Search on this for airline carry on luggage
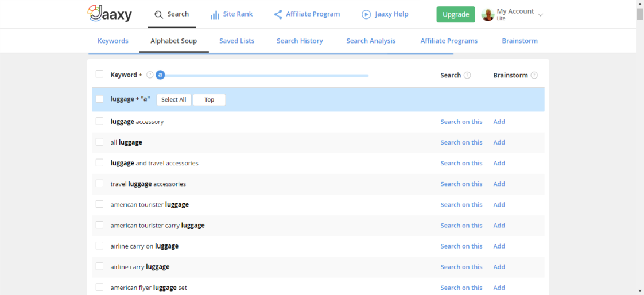644x295 pixels. (x=461, y=246)
